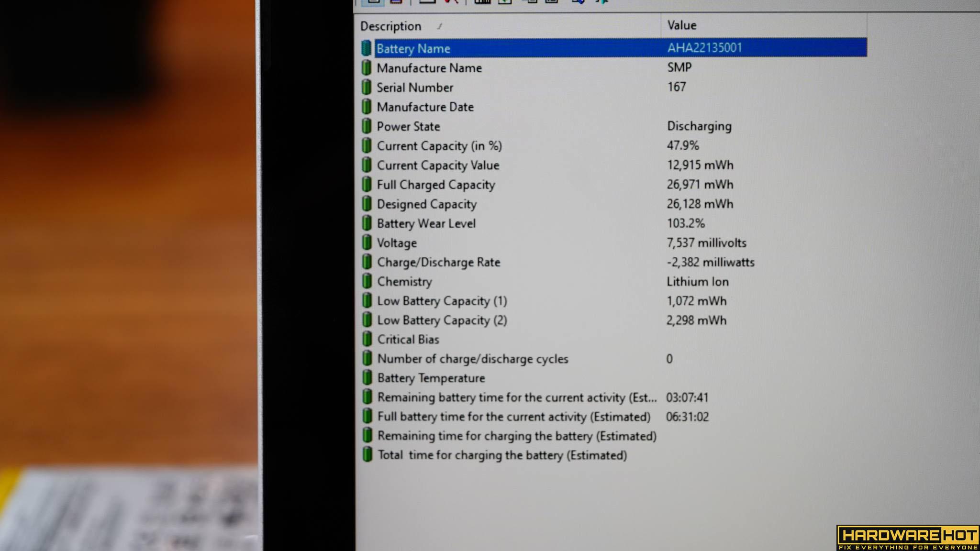Select the Serial Number row
Image resolution: width=980 pixels, height=551 pixels.
point(415,88)
